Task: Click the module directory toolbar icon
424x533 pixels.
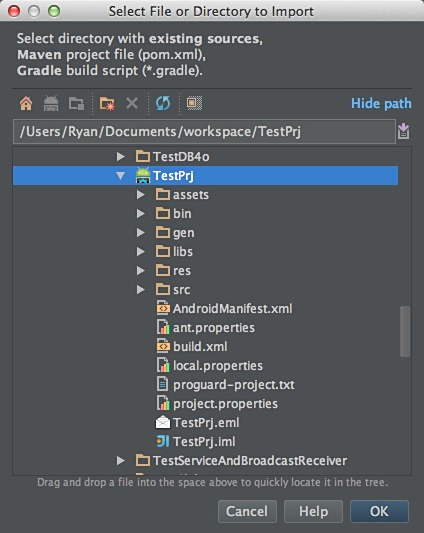Action: click(x=76, y=103)
